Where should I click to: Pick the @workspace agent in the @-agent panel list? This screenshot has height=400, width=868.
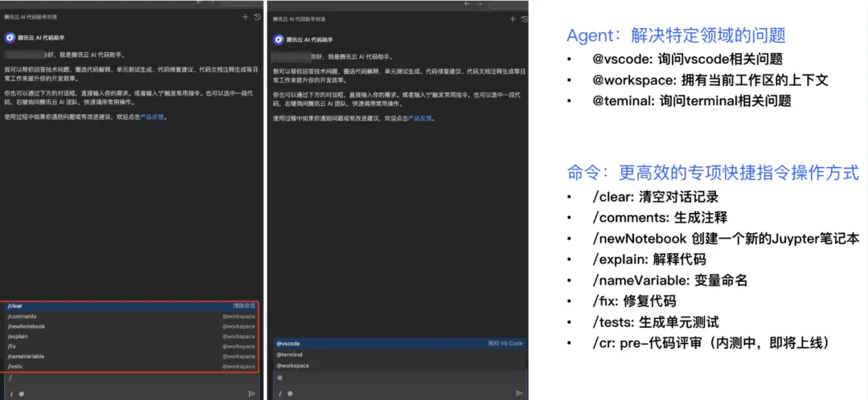[x=399, y=365]
